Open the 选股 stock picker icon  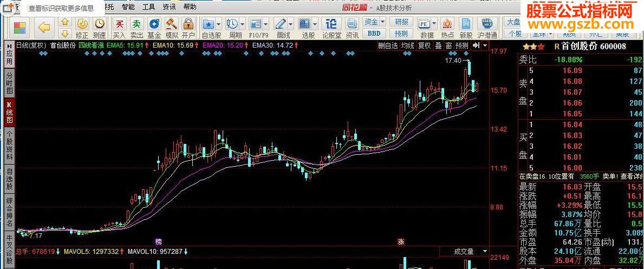tap(304, 24)
